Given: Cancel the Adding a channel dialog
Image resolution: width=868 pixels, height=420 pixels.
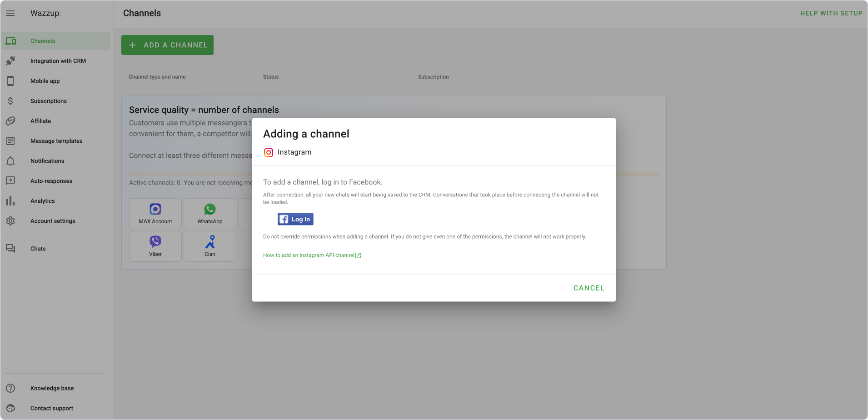Looking at the screenshot, I should pos(589,288).
